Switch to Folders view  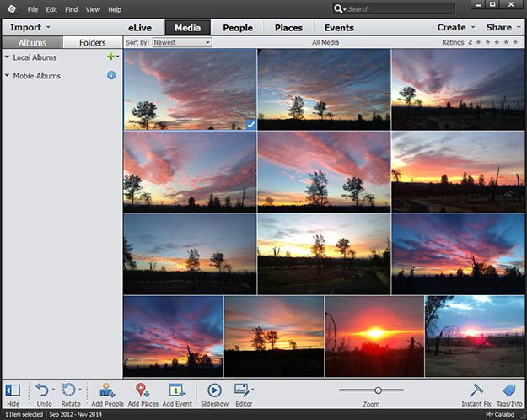point(93,43)
